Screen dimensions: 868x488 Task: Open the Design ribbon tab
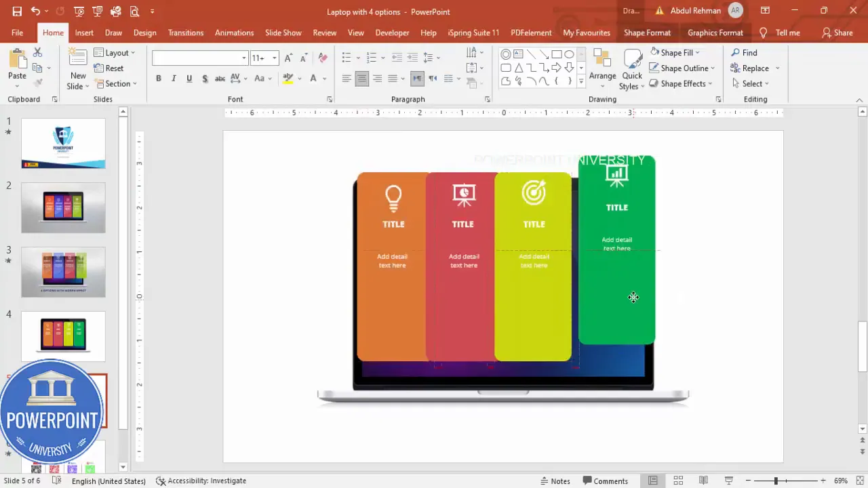[144, 33]
